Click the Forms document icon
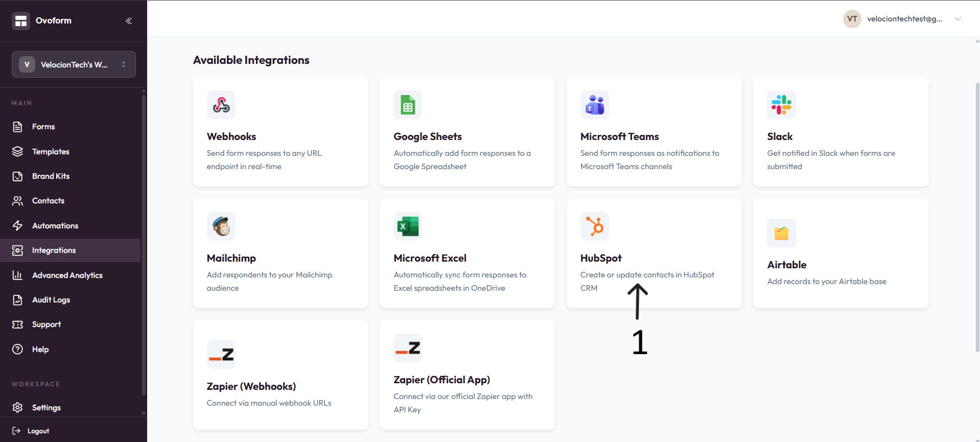The image size is (980, 442). tap(17, 127)
